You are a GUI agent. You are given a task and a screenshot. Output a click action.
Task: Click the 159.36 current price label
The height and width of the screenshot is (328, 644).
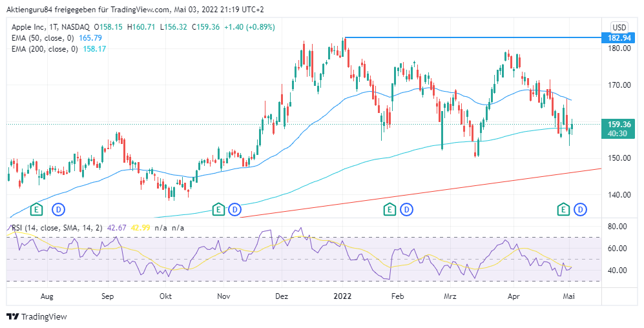tap(618, 128)
